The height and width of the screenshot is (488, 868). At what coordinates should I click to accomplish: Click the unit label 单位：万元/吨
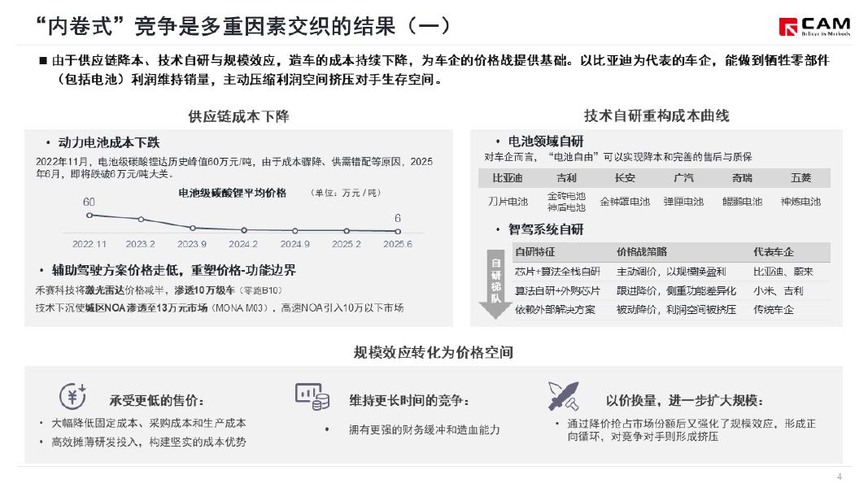(345, 193)
